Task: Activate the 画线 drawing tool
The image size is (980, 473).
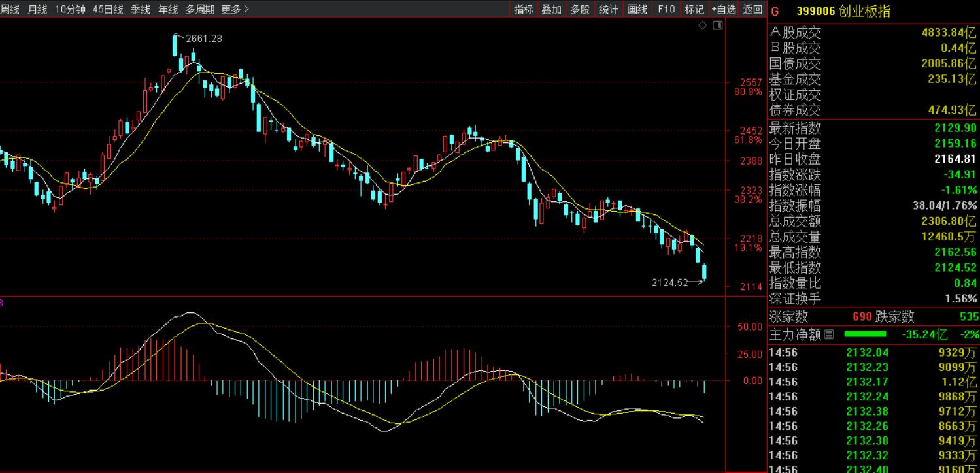Action: [x=637, y=9]
